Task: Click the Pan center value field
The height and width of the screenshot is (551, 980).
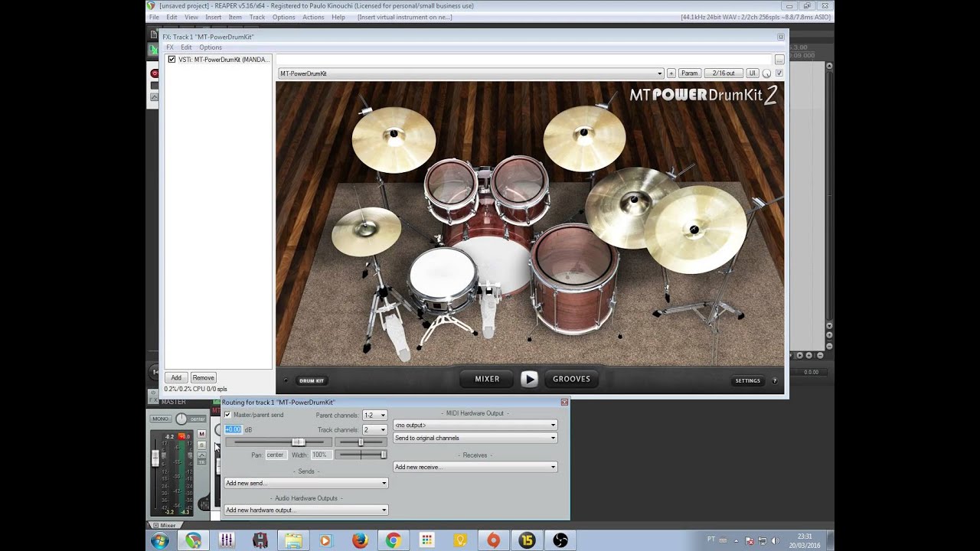Action: point(276,455)
